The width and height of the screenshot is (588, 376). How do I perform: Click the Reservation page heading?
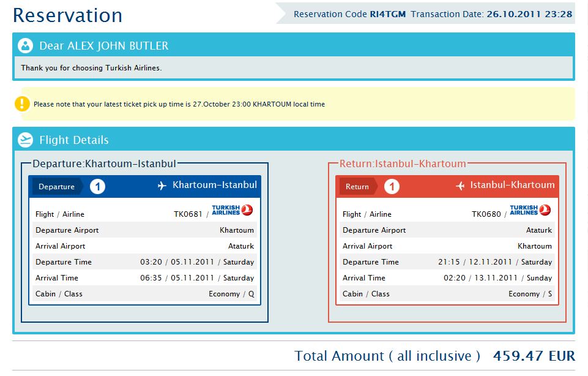67,15
